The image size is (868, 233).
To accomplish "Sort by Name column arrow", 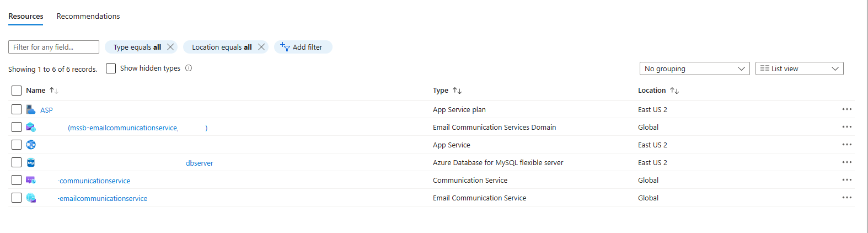I will point(53,90).
